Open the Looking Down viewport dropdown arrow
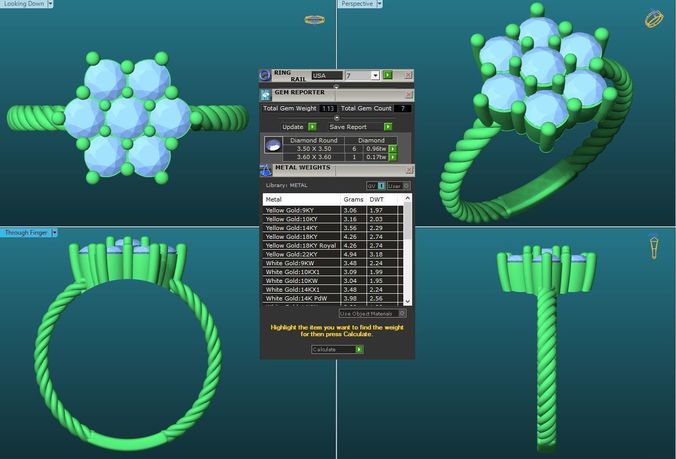Viewport: 676px width, 459px height. coord(50,4)
